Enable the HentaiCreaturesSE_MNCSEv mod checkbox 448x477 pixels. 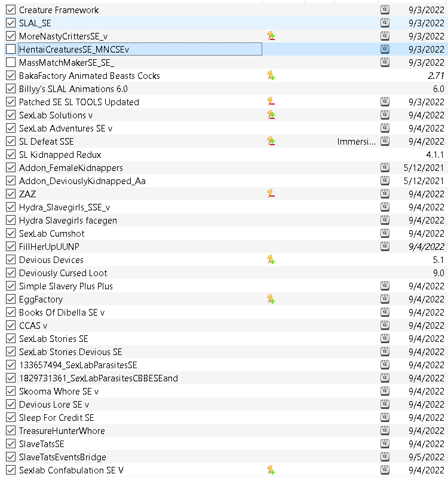click(11, 49)
